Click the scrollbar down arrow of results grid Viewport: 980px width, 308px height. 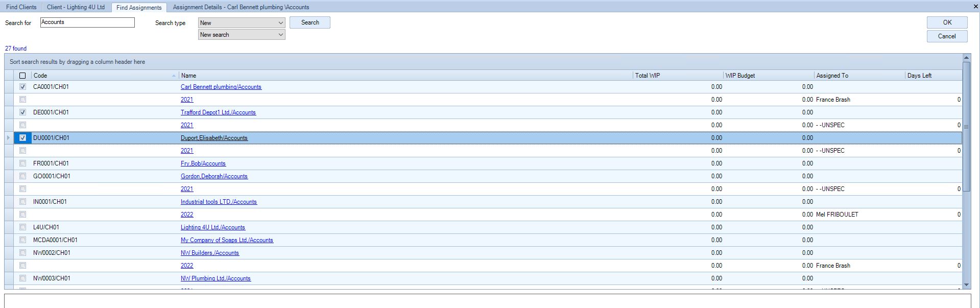966,285
